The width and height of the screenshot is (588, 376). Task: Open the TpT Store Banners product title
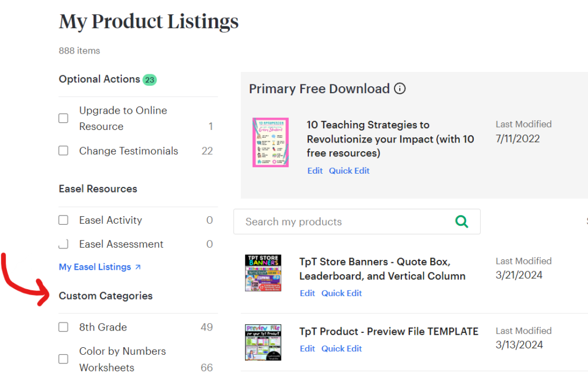click(382, 268)
